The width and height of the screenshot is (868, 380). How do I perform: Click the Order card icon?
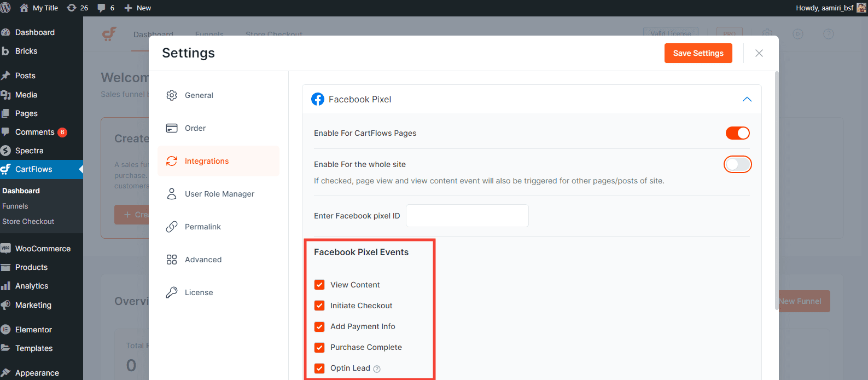172,128
